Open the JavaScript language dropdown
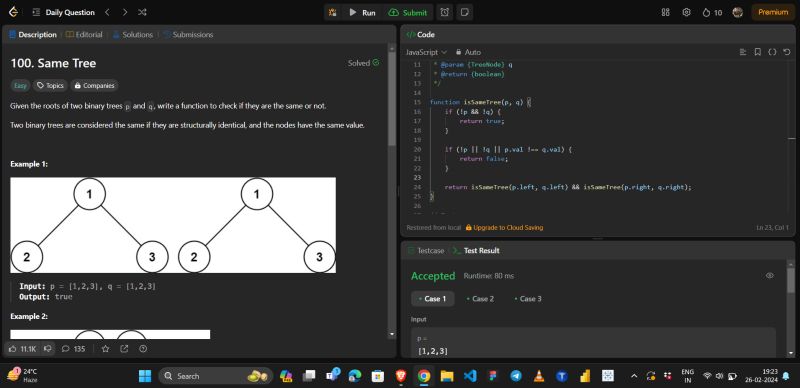The image size is (800, 388). pyautogui.click(x=426, y=52)
